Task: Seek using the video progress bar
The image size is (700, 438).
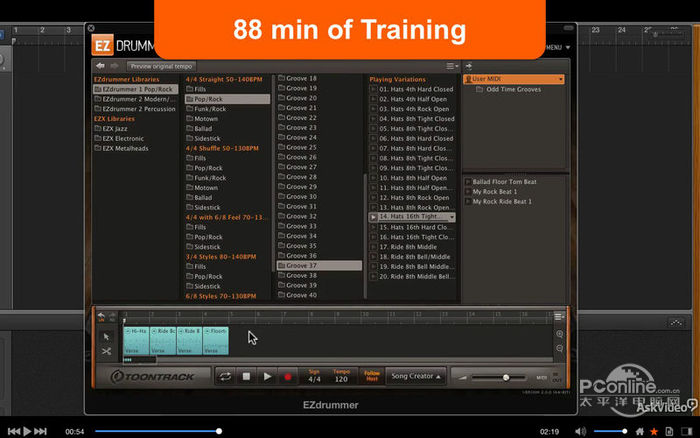Action: coord(157,431)
